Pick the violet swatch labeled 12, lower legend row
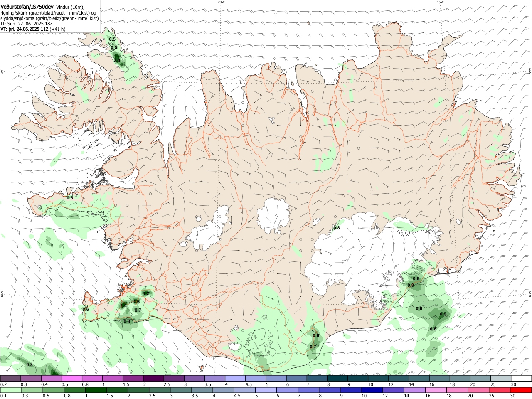 tap(393, 390)
